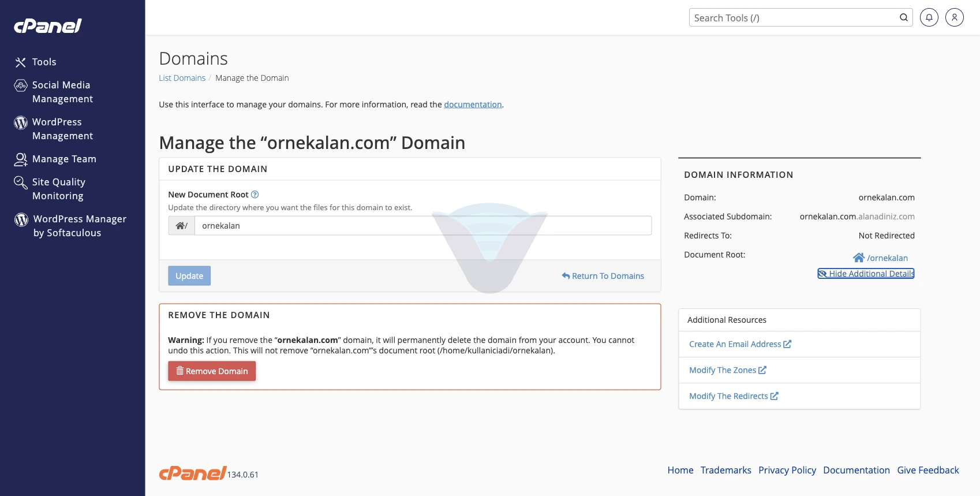The width and height of the screenshot is (980, 496).
Task: Click WordPress Manager by Softaculous icon
Action: (x=21, y=219)
